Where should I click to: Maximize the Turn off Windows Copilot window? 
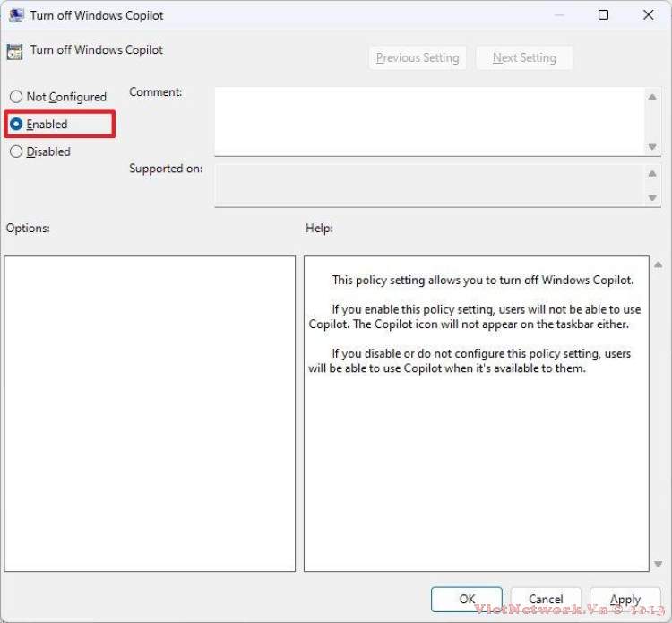(x=603, y=15)
